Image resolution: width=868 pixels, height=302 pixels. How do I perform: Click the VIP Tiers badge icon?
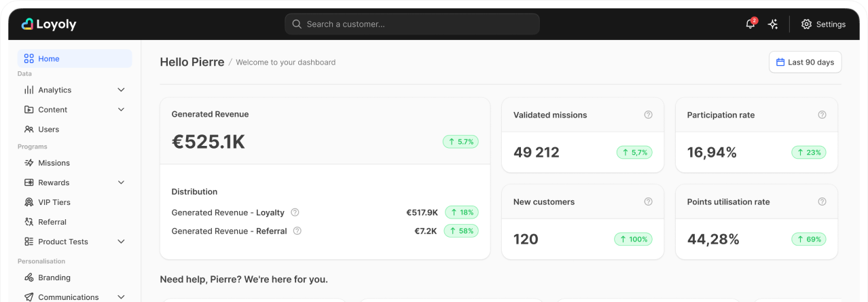click(29, 202)
